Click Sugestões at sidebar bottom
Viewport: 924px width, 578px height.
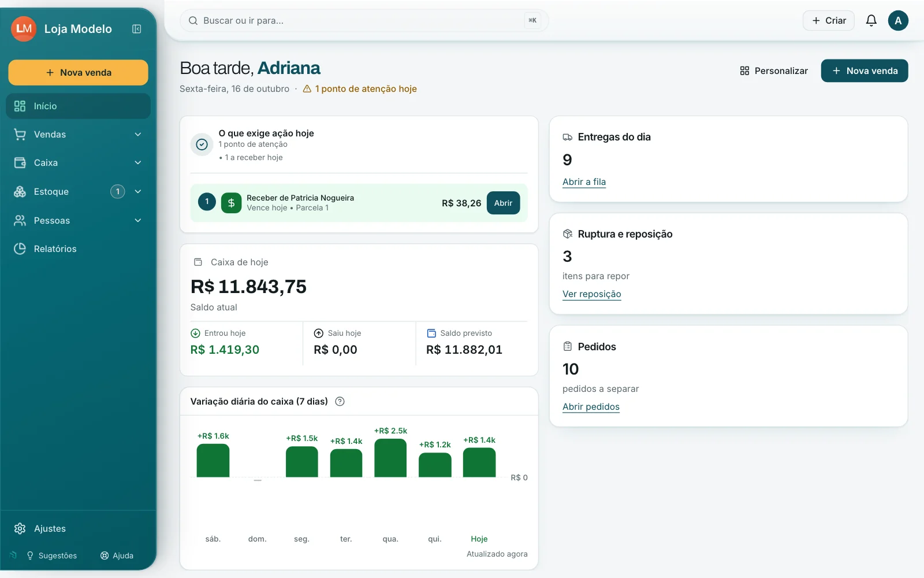(x=51, y=555)
